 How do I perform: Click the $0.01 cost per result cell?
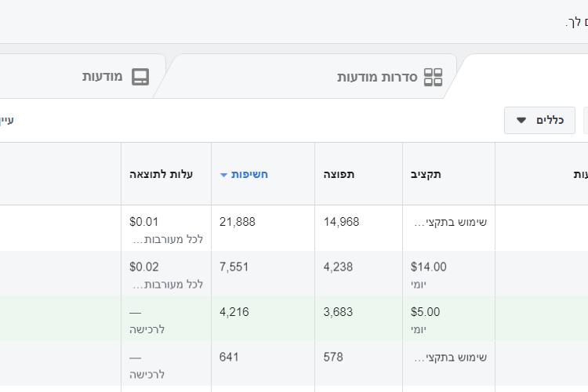(x=144, y=222)
